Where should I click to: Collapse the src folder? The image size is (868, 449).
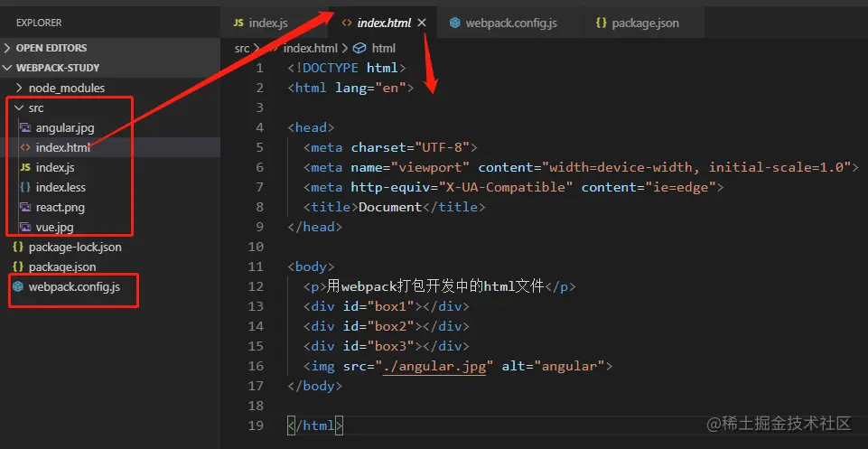[111, 108]
